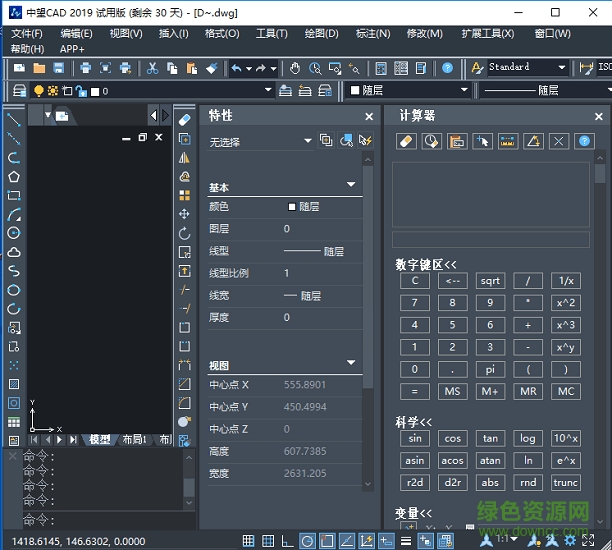The width and height of the screenshot is (612, 550).
Task: Activate the Mirror modify tool
Action: coord(184,158)
